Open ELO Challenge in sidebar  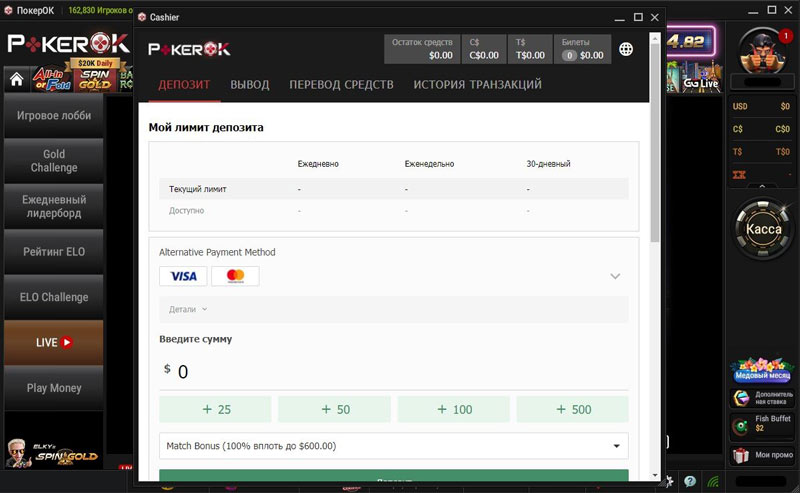(54, 297)
